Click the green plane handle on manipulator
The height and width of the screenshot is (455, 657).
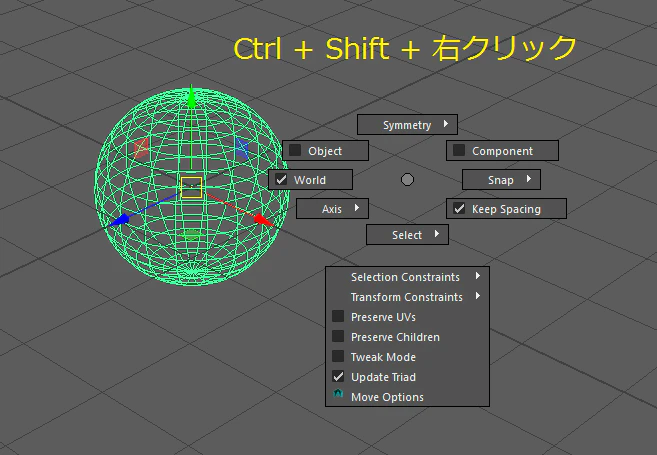pos(192,235)
